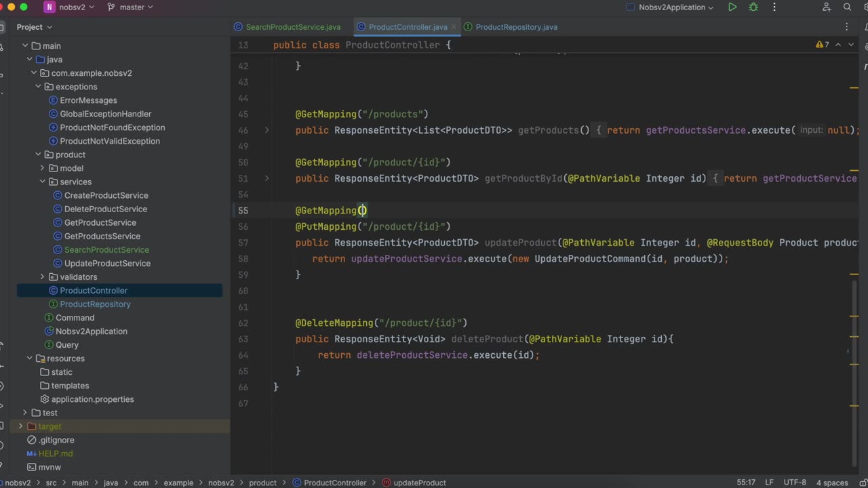Click interface icon beside Command in tree
The image size is (868, 488).
tap(49, 318)
